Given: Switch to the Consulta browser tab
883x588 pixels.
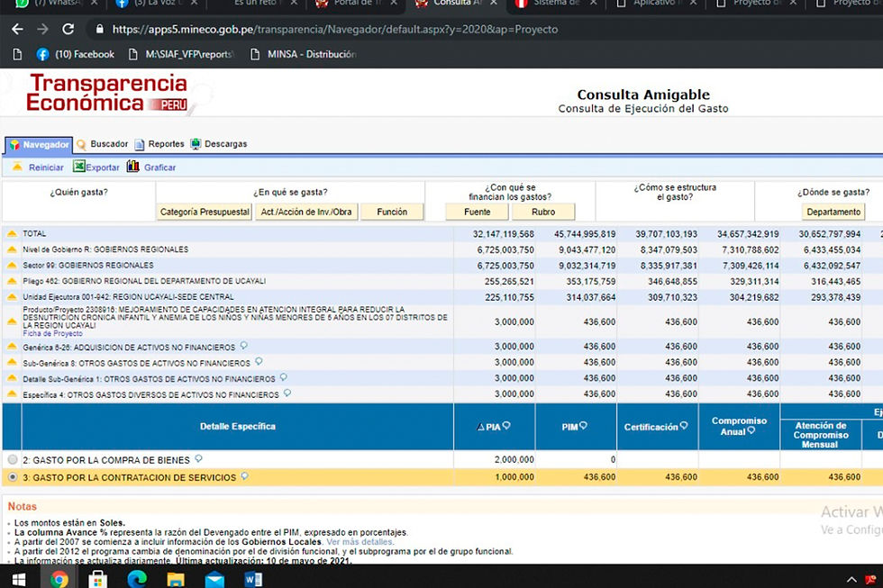Looking at the screenshot, I should [456, 4].
